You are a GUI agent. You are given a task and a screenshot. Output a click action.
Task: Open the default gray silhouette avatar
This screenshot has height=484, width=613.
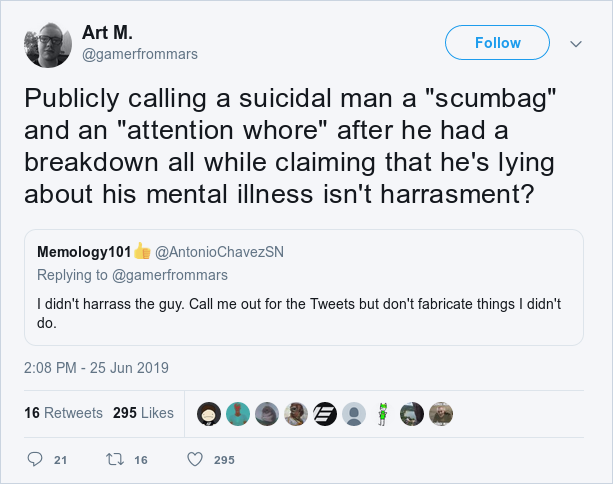[x=354, y=414]
